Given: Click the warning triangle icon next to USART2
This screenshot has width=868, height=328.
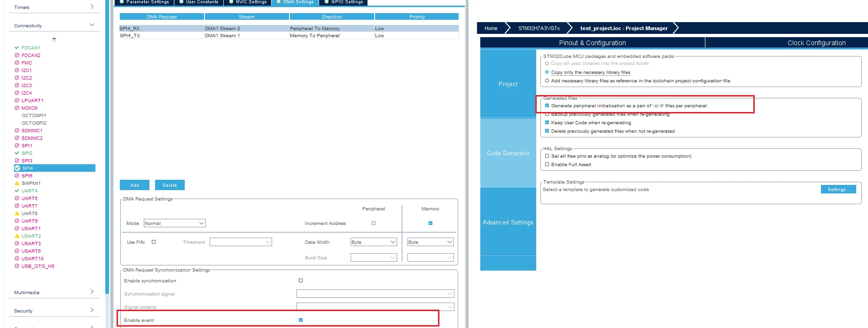Looking at the screenshot, I should pyautogui.click(x=17, y=236).
